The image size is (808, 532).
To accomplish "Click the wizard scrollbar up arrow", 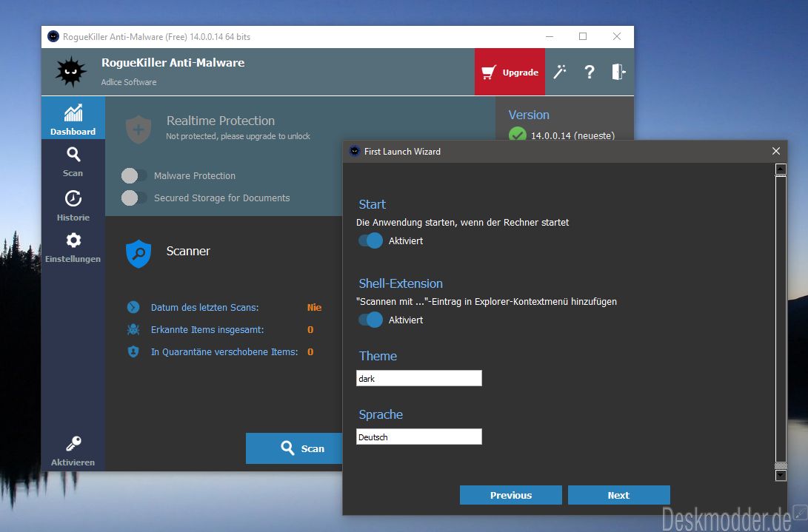I will click(781, 169).
